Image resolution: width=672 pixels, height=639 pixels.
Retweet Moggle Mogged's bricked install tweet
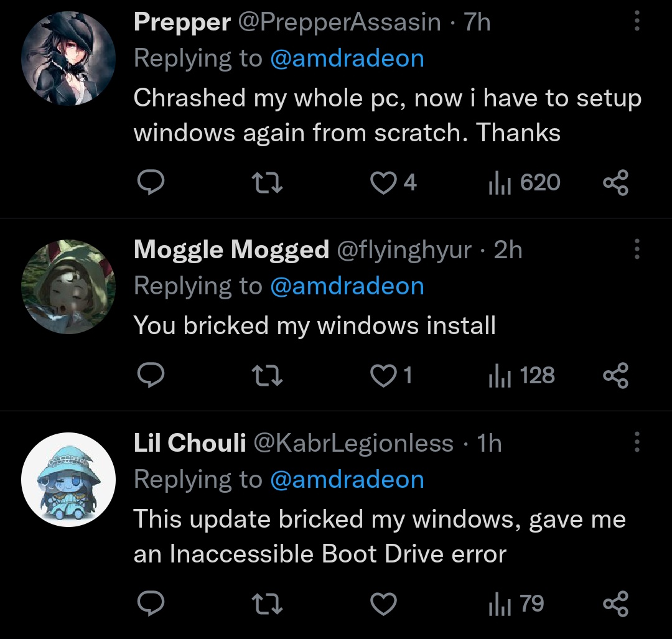coord(267,375)
